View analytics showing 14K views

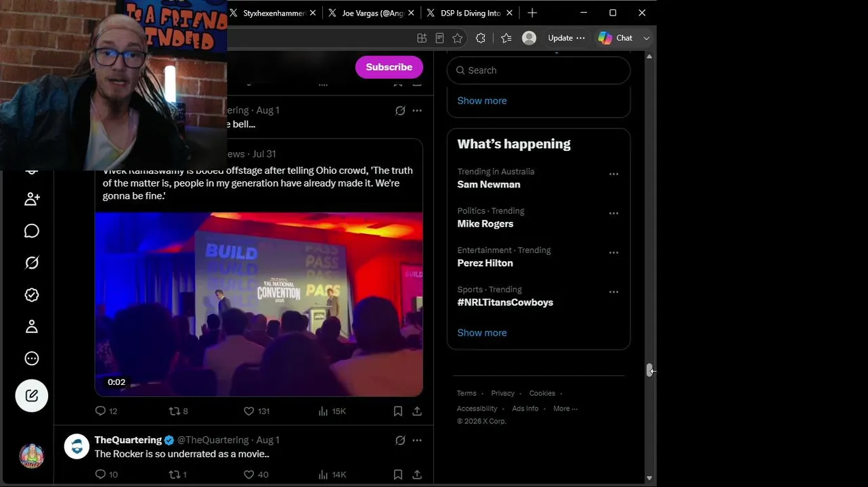click(332, 475)
